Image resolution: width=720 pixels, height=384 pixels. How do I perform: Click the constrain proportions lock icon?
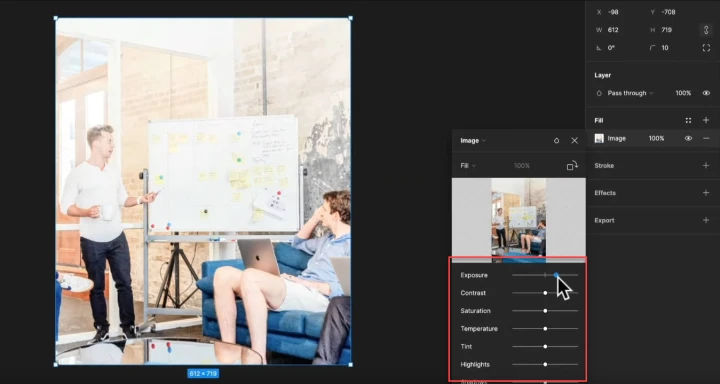(x=706, y=30)
